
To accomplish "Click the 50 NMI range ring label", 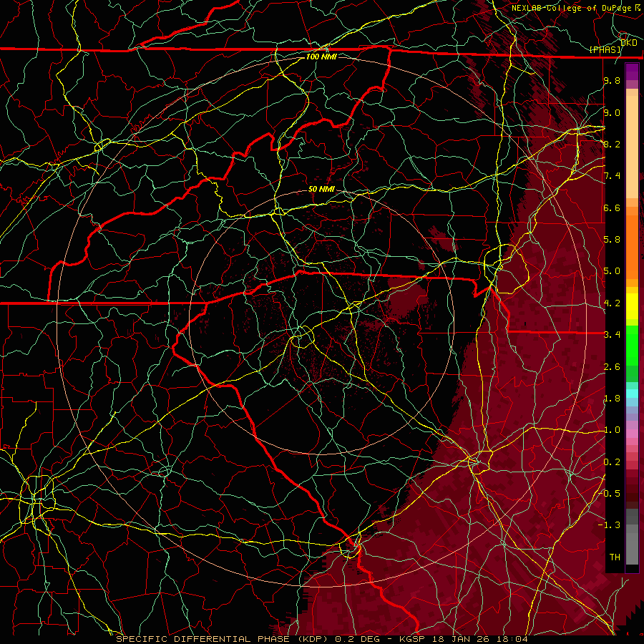I will (321, 189).
